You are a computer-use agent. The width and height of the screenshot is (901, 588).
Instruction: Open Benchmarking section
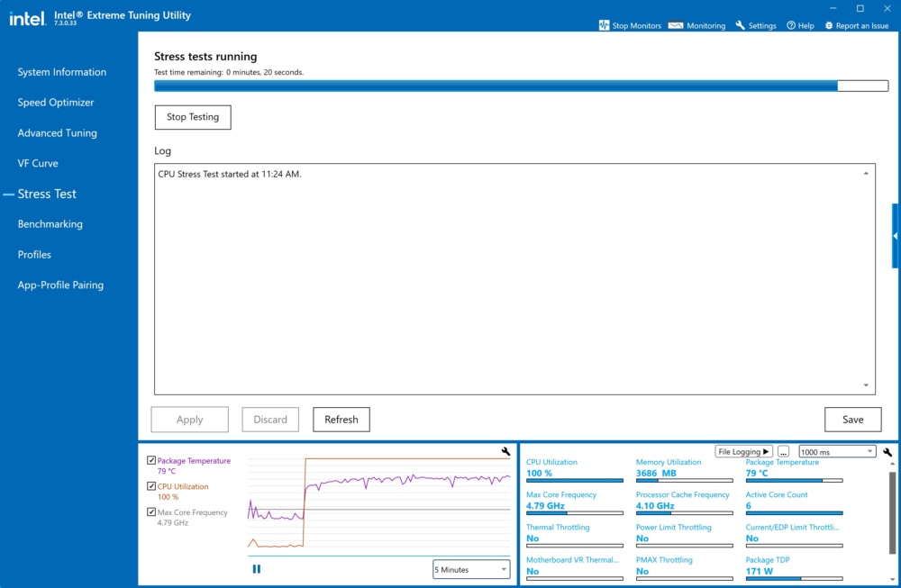click(x=50, y=224)
